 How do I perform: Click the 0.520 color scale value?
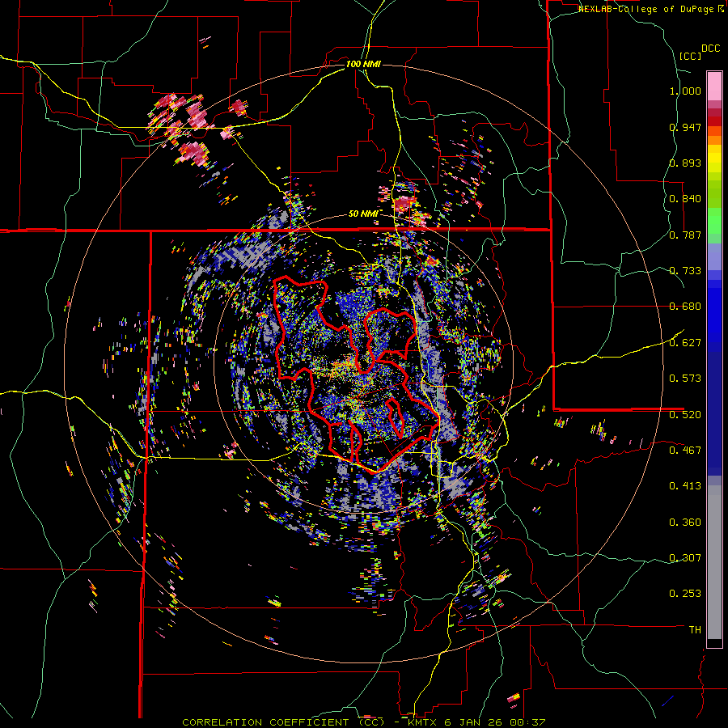pos(685,414)
